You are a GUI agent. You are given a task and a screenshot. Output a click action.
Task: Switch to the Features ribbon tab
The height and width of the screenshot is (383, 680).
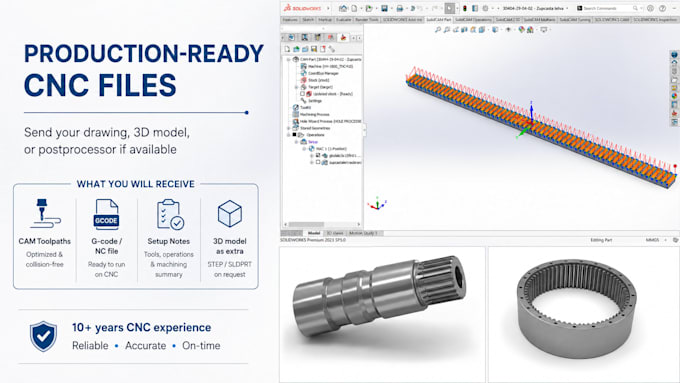pos(290,20)
